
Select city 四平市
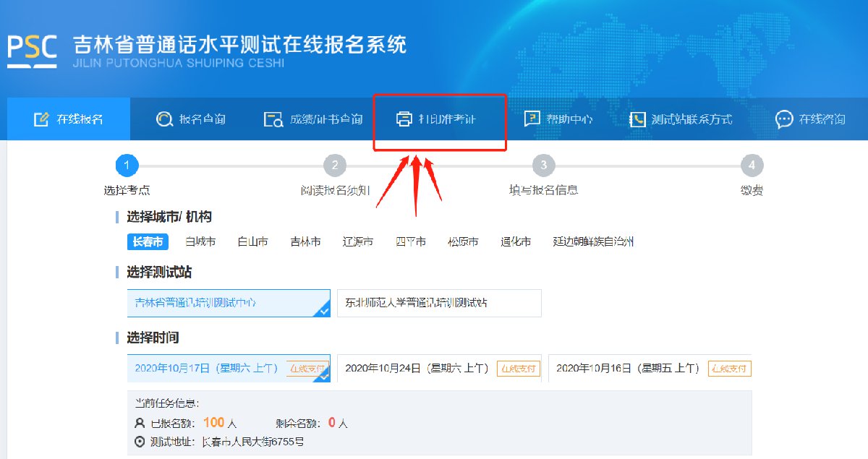(410, 242)
